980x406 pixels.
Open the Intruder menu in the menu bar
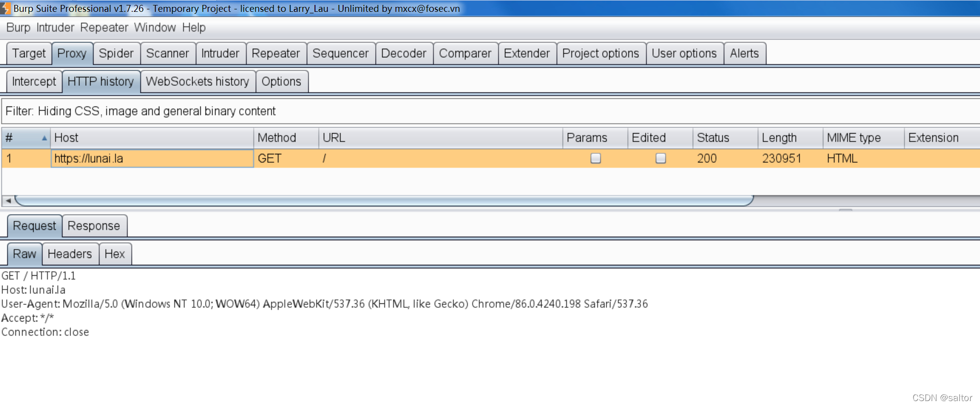55,28
